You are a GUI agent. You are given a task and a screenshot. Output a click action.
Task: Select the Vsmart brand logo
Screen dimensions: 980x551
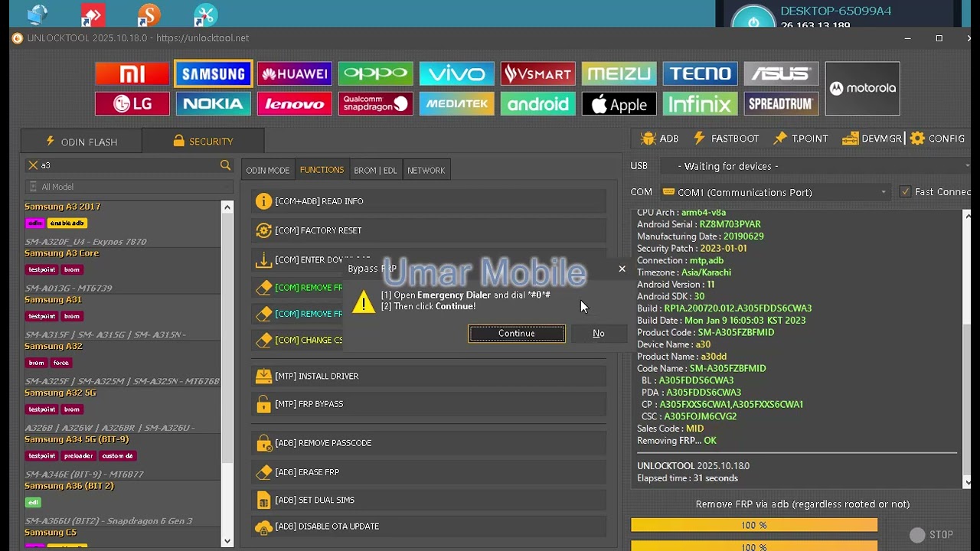(x=538, y=73)
